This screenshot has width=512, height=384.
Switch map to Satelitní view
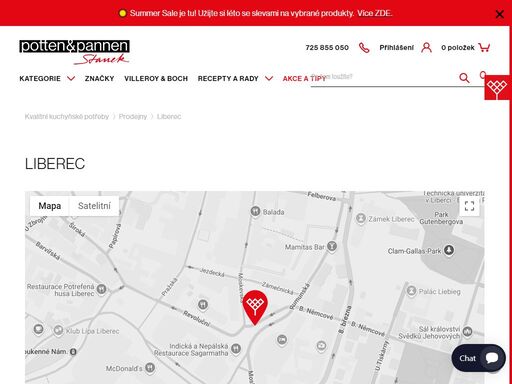coord(94,206)
